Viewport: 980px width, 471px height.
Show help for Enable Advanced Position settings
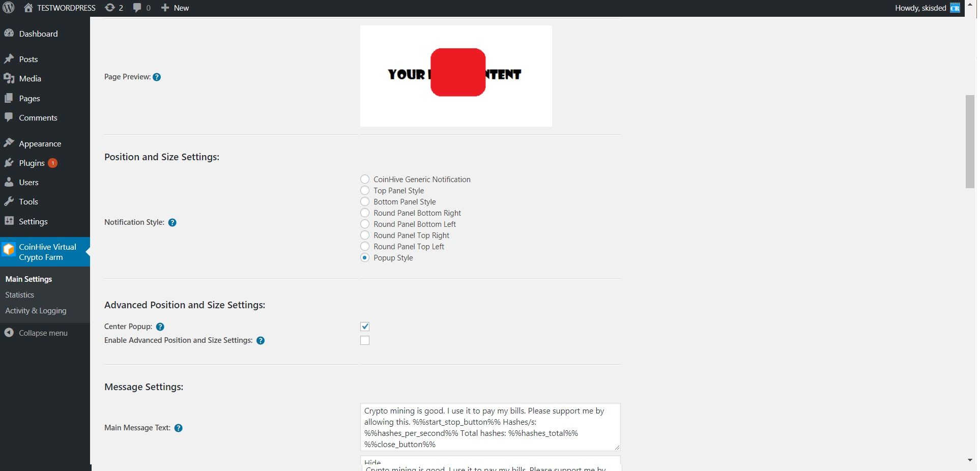261,340
